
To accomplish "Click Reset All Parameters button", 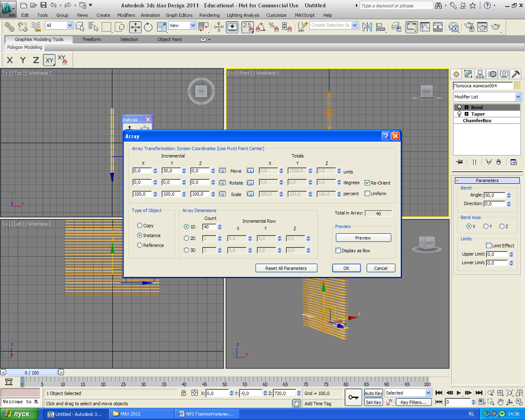I will tap(286, 268).
